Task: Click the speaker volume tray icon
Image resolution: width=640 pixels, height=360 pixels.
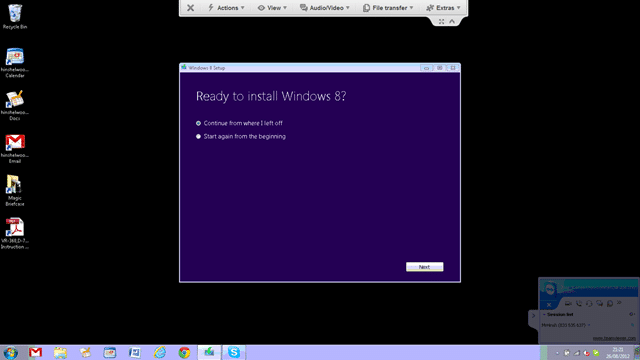Action: click(x=586, y=353)
